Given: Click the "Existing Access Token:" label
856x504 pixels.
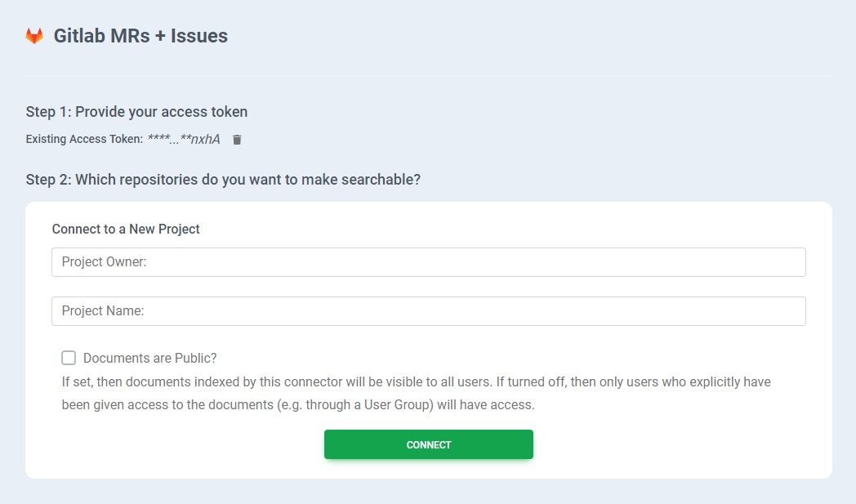Looking at the screenshot, I should tap(84, 140).
